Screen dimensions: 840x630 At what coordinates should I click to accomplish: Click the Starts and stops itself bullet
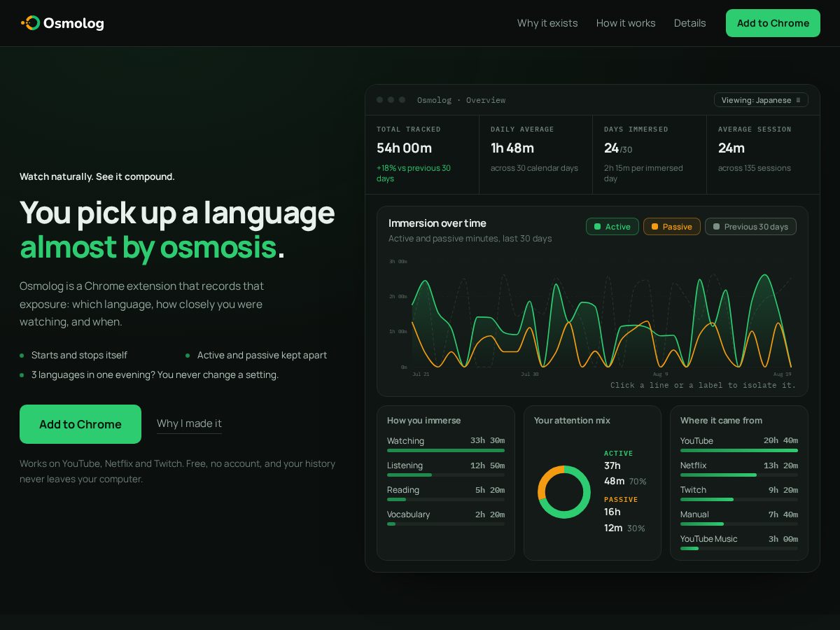[x=79, y=356]
